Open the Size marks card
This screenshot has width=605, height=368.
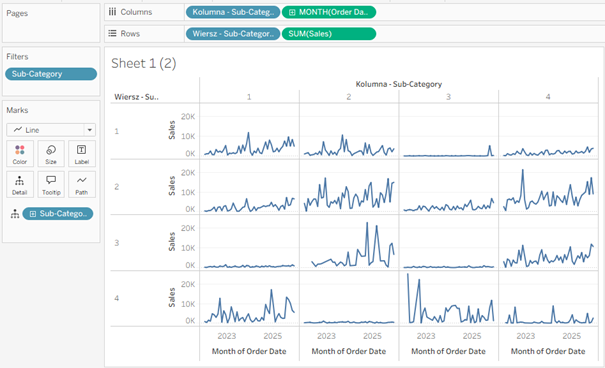click(x=51, y=154)
